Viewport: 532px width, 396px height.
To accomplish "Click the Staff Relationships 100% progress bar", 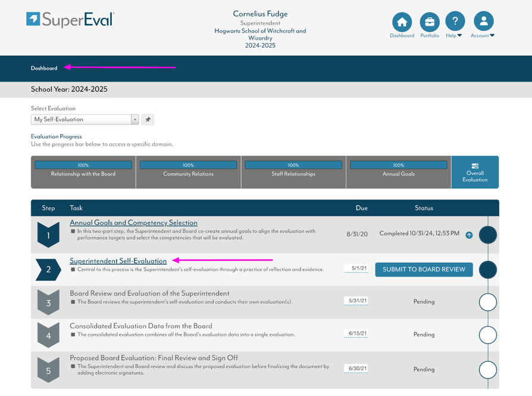I will (x=293, y=165).
